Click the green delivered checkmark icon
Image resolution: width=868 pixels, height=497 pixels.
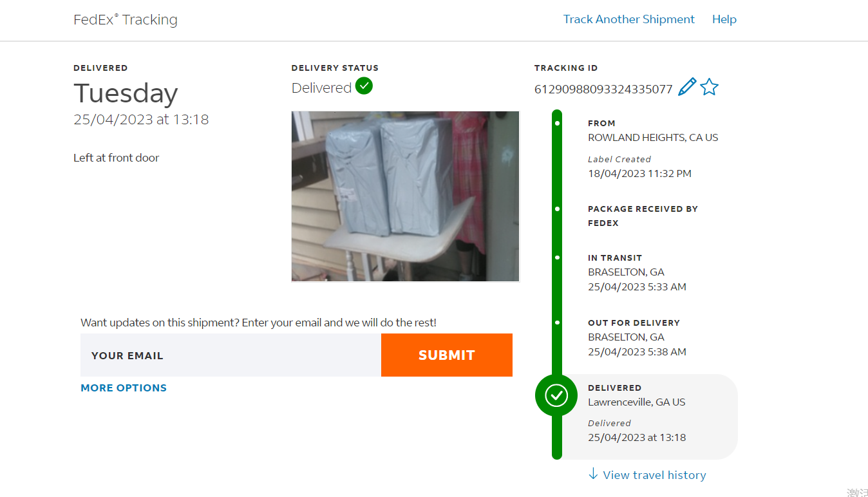point(364,86)
